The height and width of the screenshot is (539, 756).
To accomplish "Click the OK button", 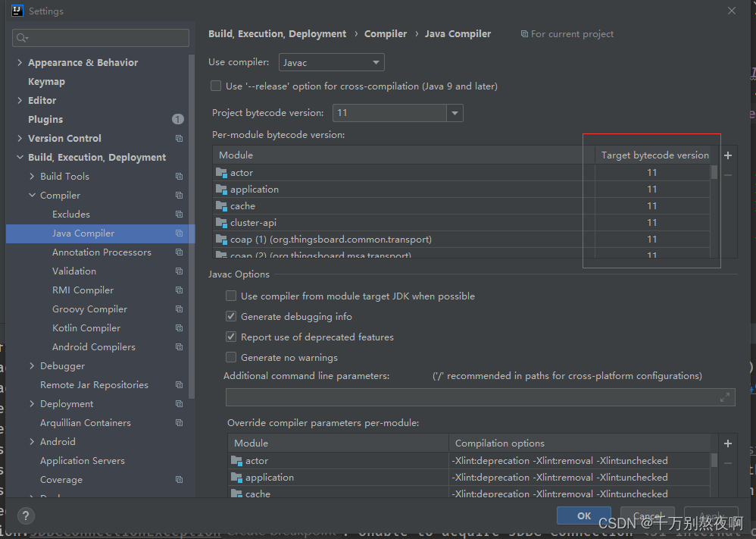I will (584, 515).
